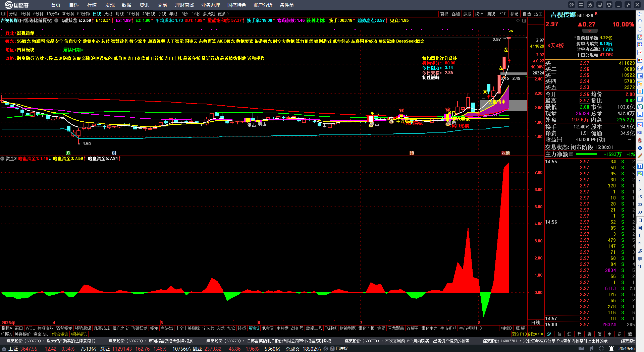The height and width of the screenshot is (352, 644).
Task: Click the crosshair target icon in status bar
Action: point(602,349)
